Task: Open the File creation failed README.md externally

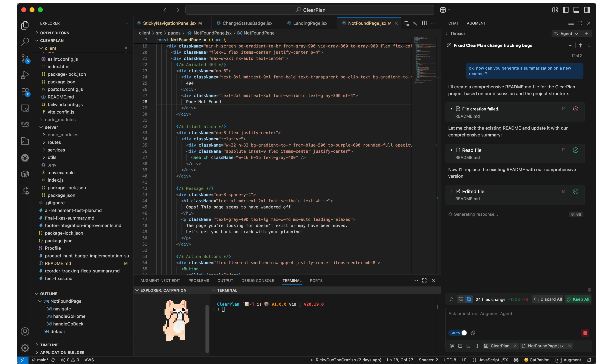Action: pyautogui.click(x=564, y=108)
